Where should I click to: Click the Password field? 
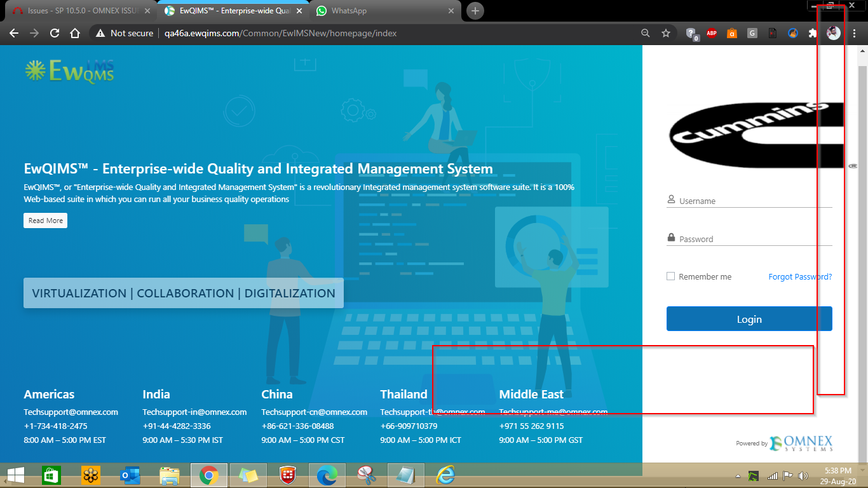[749, 239]
